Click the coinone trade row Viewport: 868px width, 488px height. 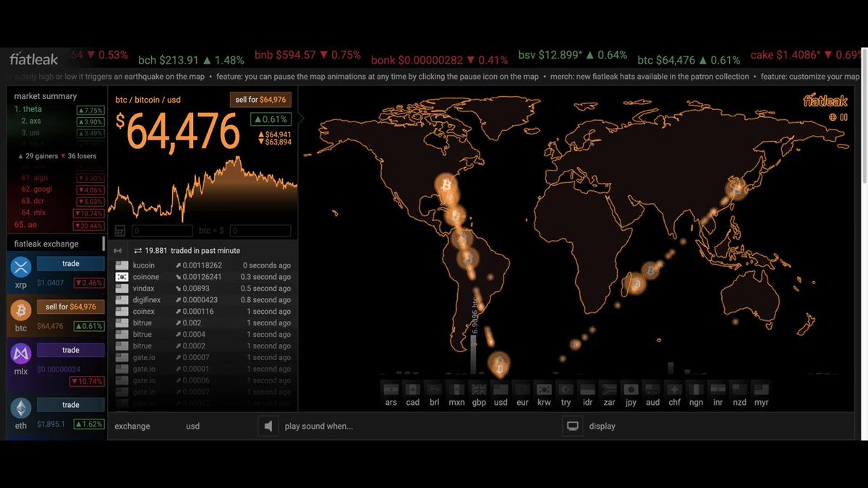pos(203,277)
